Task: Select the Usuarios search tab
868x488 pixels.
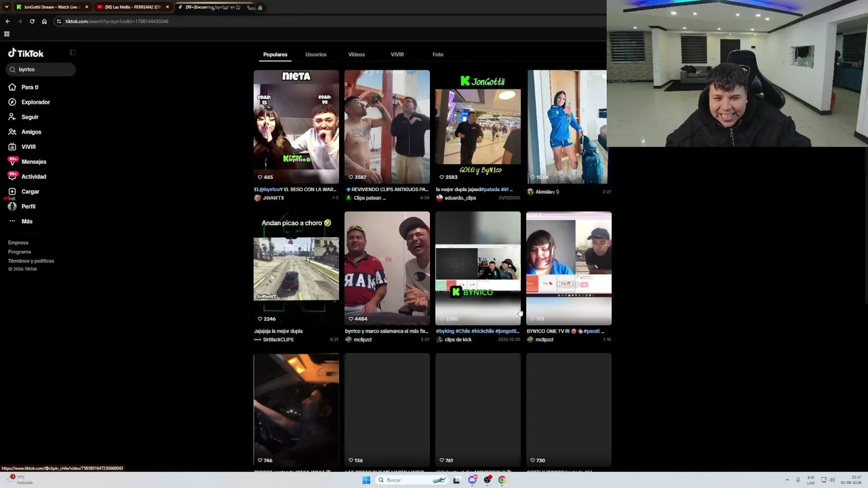Action: click(x=316, y=54)
